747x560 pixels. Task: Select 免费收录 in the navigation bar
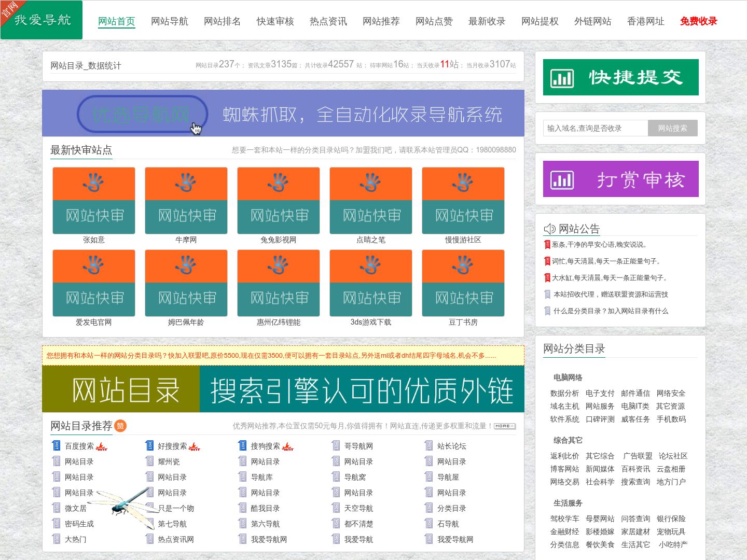[699, 21]
